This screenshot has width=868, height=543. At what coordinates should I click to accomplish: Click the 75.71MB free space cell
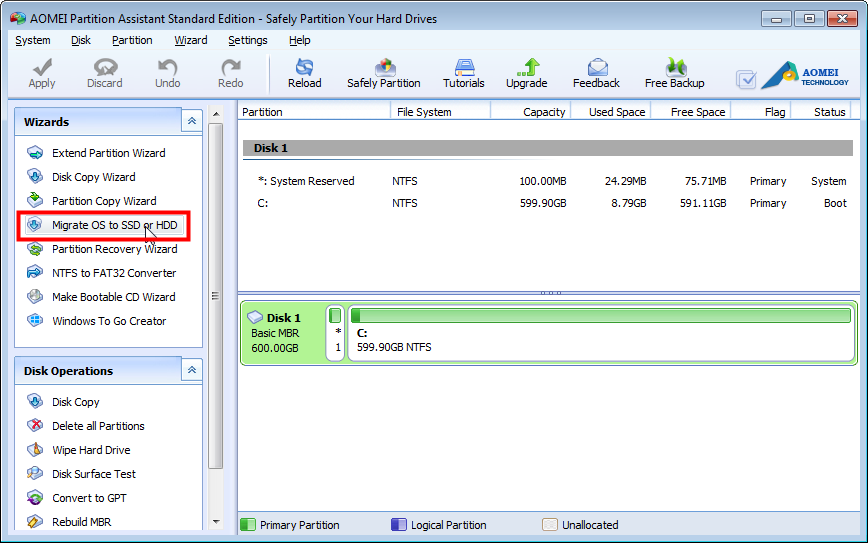(x=705, y=181)
